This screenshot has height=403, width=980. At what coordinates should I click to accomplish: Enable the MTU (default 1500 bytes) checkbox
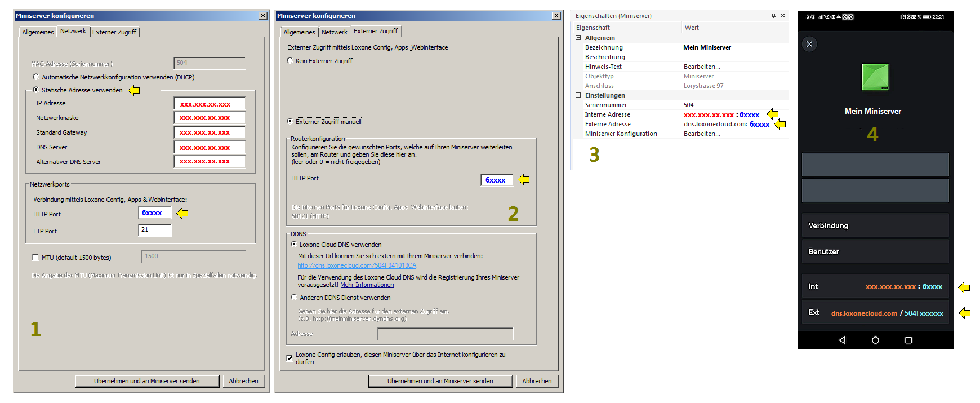(x=36, y=258)
